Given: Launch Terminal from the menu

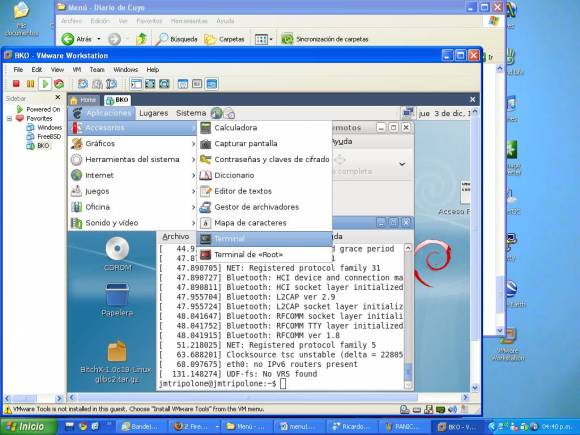Looking at the screenshot, I should 264,239.
